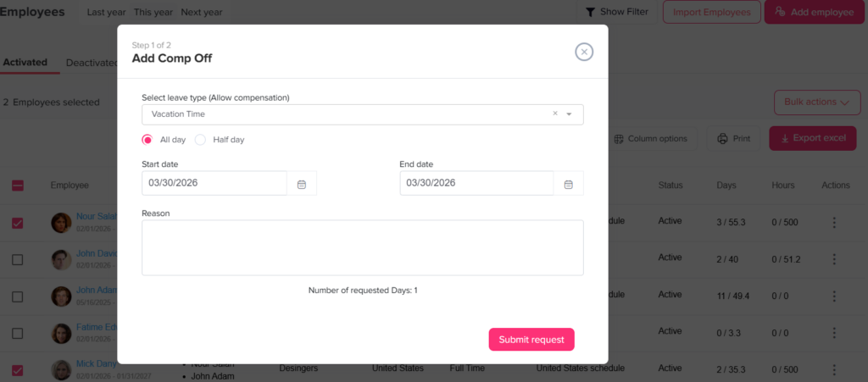The image size is (868, 382).
Task: Toggle the select-all employees header checkbox
Action: (18, 185)
